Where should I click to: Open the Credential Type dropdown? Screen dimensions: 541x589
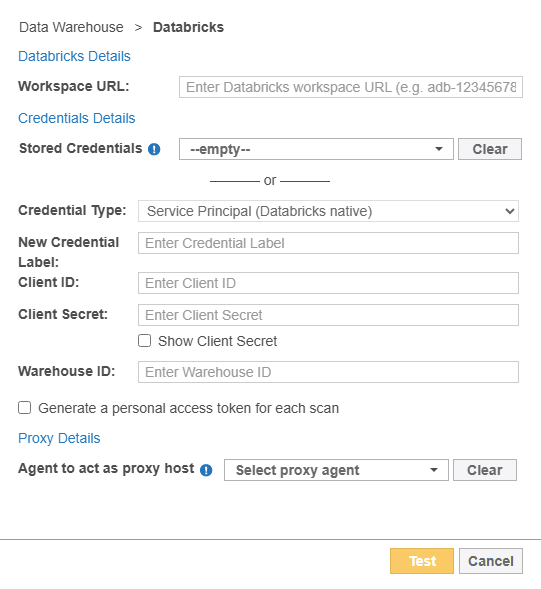(x=328, y=211)
